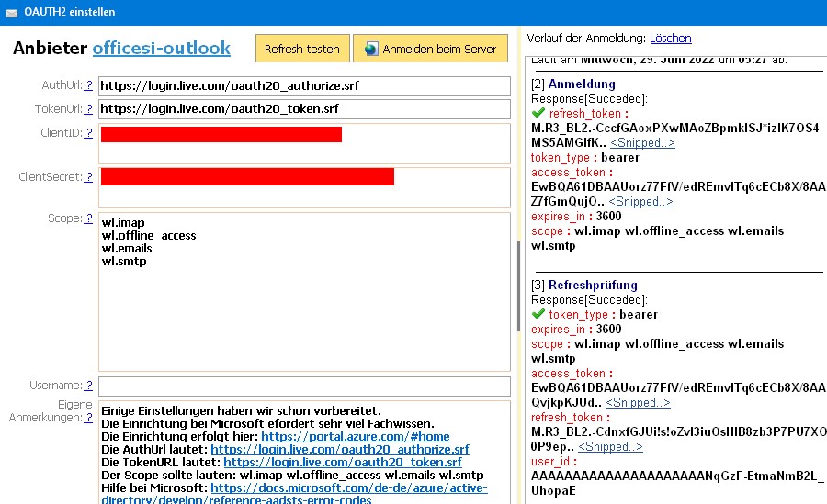This screenshot has height=504, width=827.
Task: Click expires_in : 3600 in the Refreshprüfung section
Action: [x=576, y=329]
